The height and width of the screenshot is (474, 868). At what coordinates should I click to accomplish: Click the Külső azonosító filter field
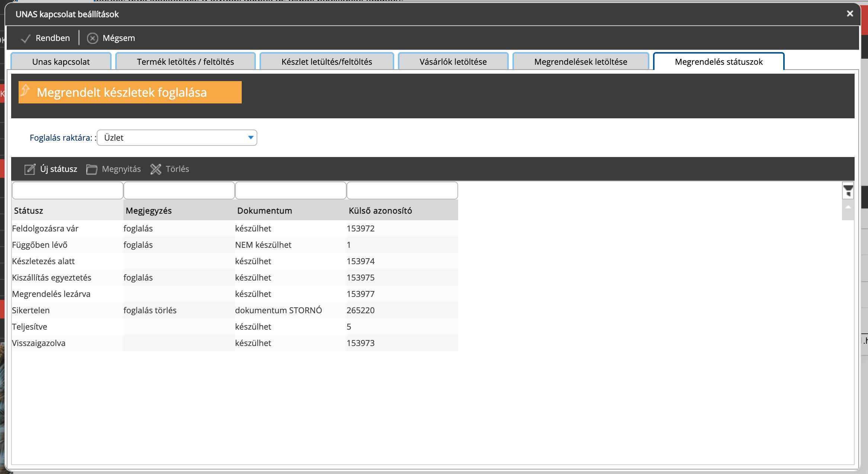tap(402, 190)
